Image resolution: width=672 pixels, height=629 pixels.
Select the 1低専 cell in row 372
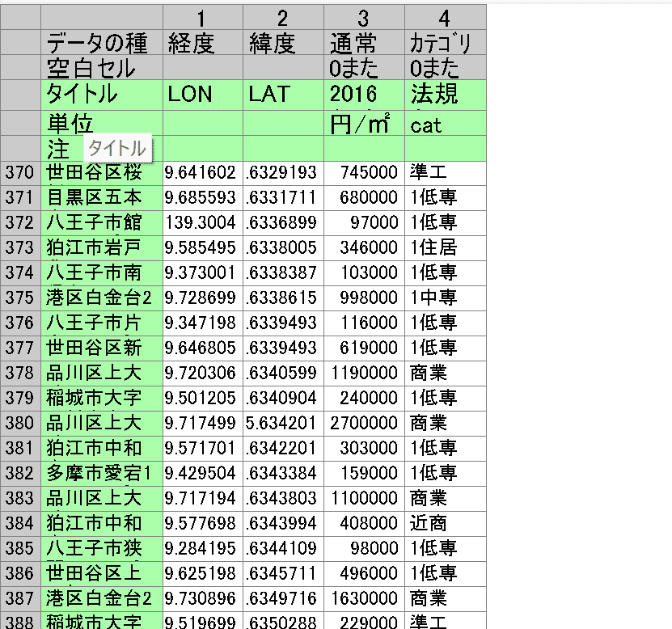point(446,223)
